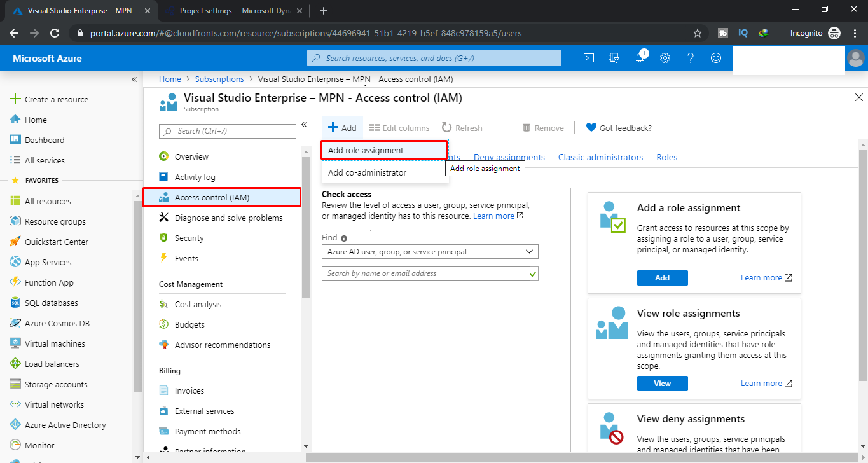The image size is (868, 463).
Task: Select Access control (IAM)
Action: point(222,197)
